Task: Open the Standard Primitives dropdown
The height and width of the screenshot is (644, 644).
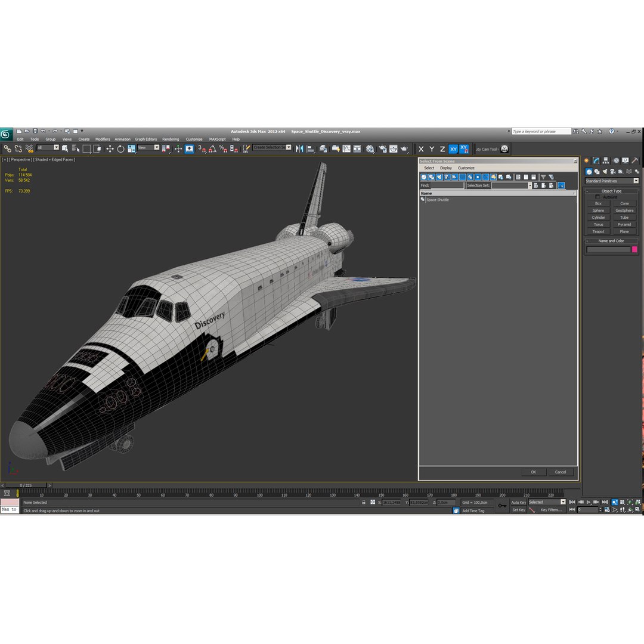Action: 612,181
